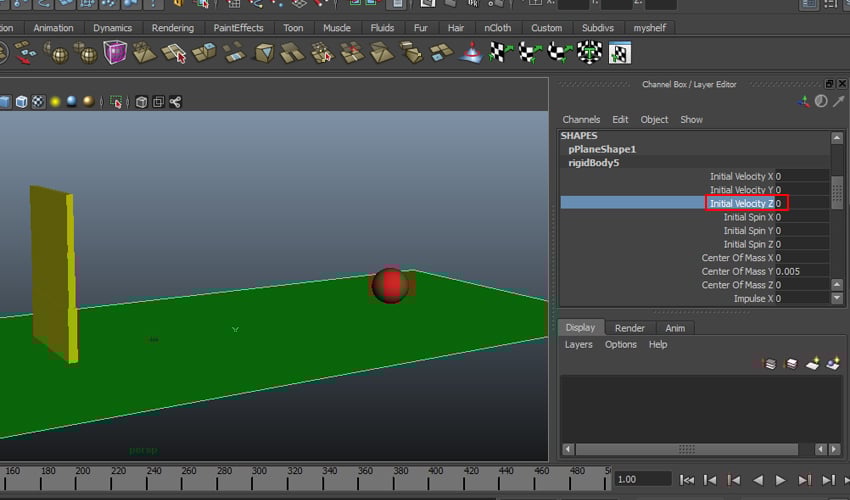Open the Show menu in Channel Box
850x500 pixels.
click(691, 119)
